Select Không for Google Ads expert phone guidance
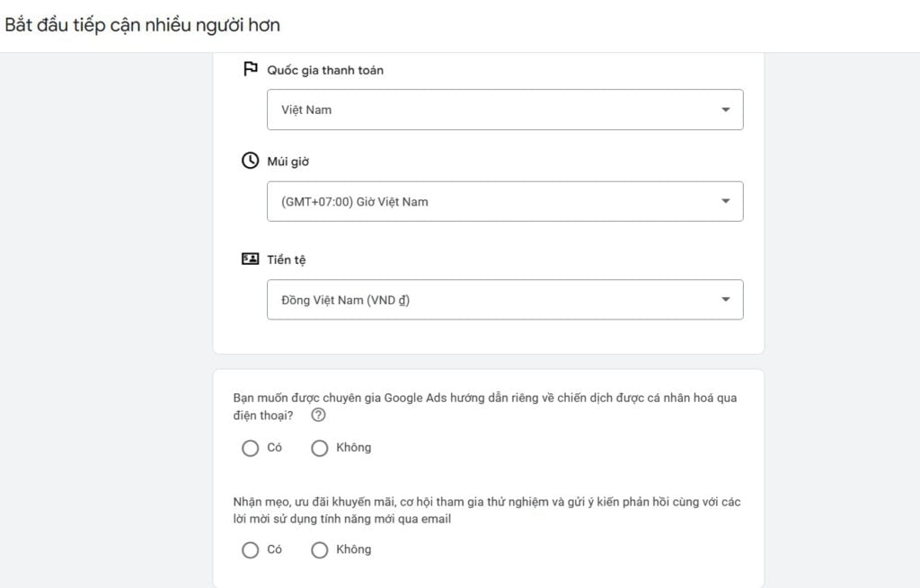Viewport: 920px width, 588px height. pos(320,449)
